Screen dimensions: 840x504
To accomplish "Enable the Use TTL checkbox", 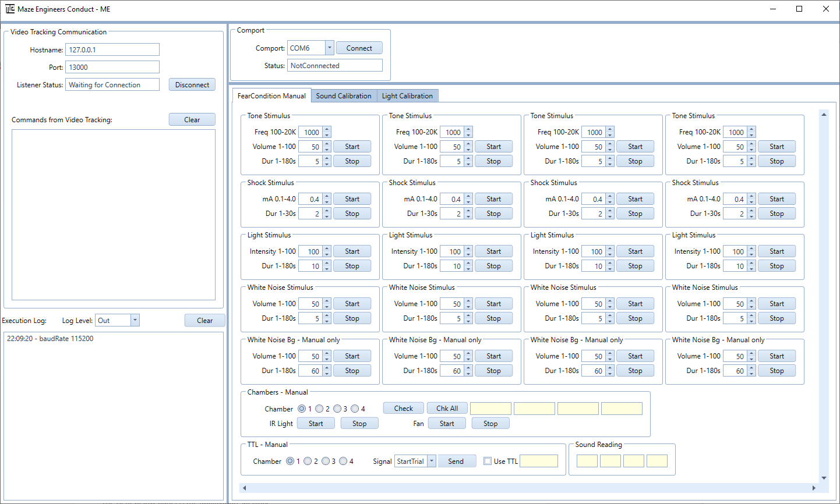I will click(x=488, y=461).
